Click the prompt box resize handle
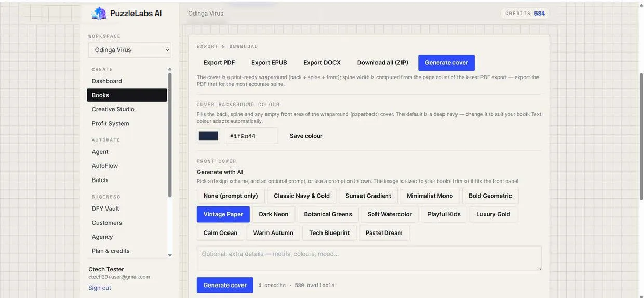Image resolution: width=644 pixels, height=298 pixels. click(539, 268)
